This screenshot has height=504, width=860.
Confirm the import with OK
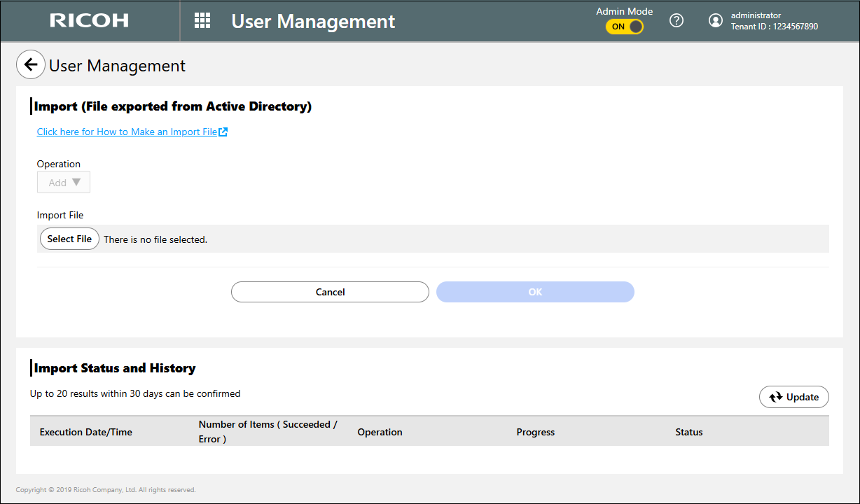click(535, 292)
